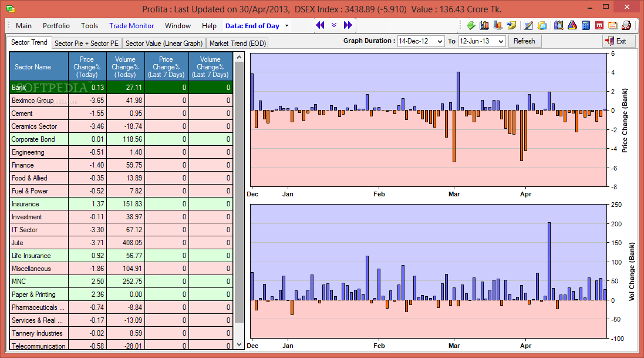Select the Paper & Printing row
644x358 pixels.
(x=121, y=295)
